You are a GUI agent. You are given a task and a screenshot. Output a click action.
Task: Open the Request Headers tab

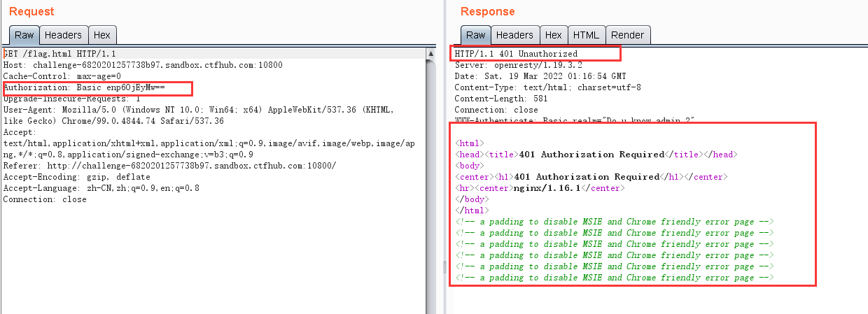coord(64,35)
